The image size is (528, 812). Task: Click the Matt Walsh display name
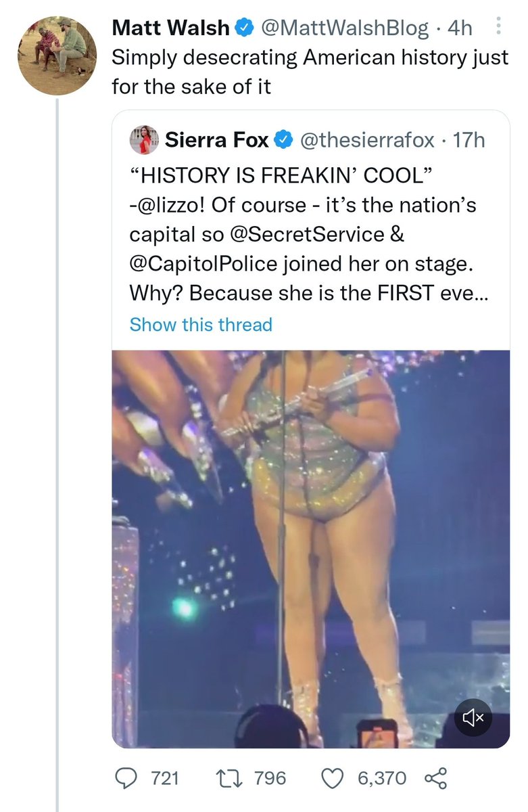[x=171, y=28]
